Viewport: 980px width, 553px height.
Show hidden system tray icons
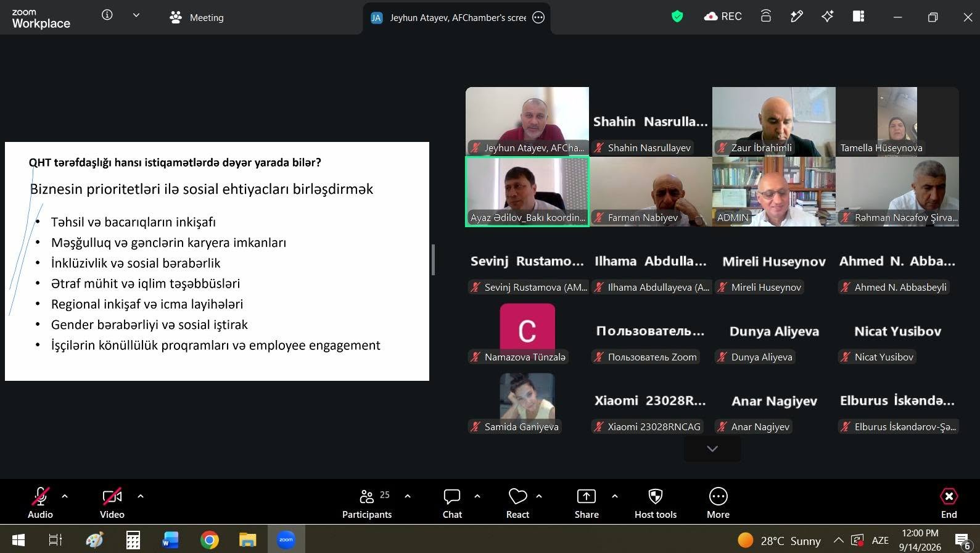(x=838, y=540)
